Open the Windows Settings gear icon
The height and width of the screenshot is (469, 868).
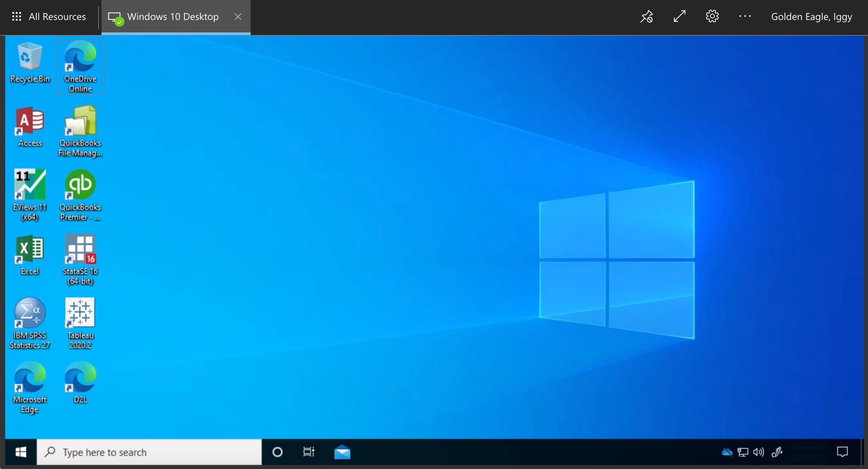pyautogui.click(x=712, y=16)
